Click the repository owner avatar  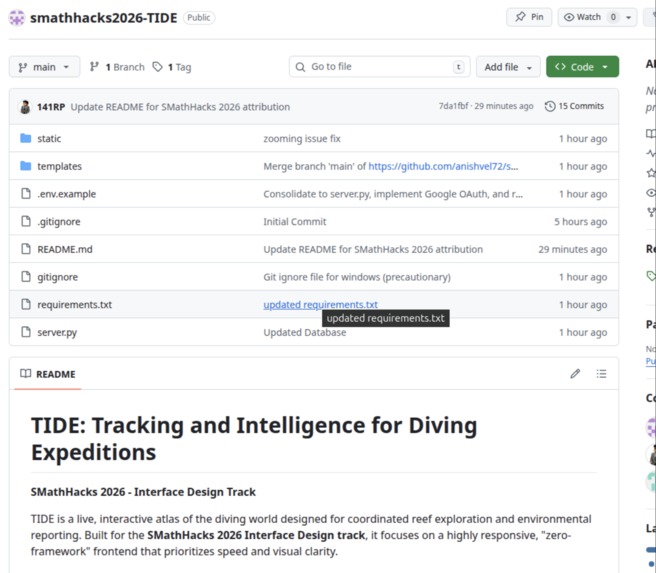tap(17, 18)
